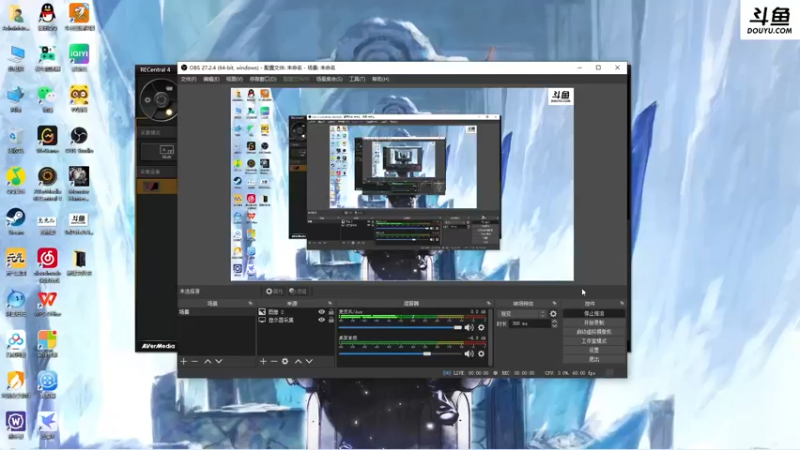This screenshot has width=800, height=450.
Task: Click the Stop Streaming button
Action: coord(594,313)
